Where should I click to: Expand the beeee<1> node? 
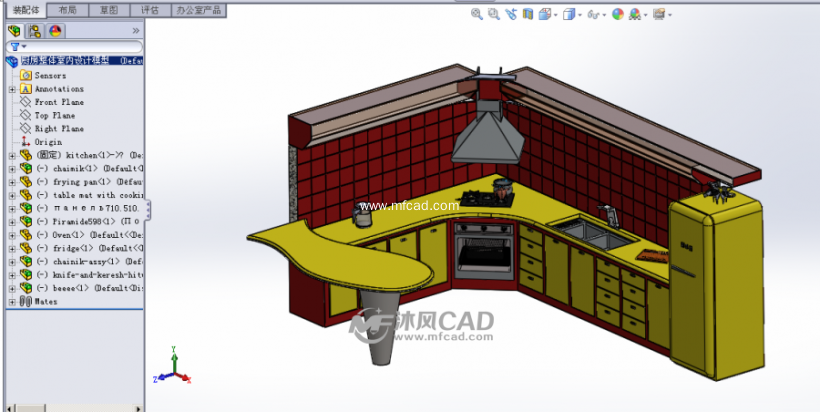point(12,289)
